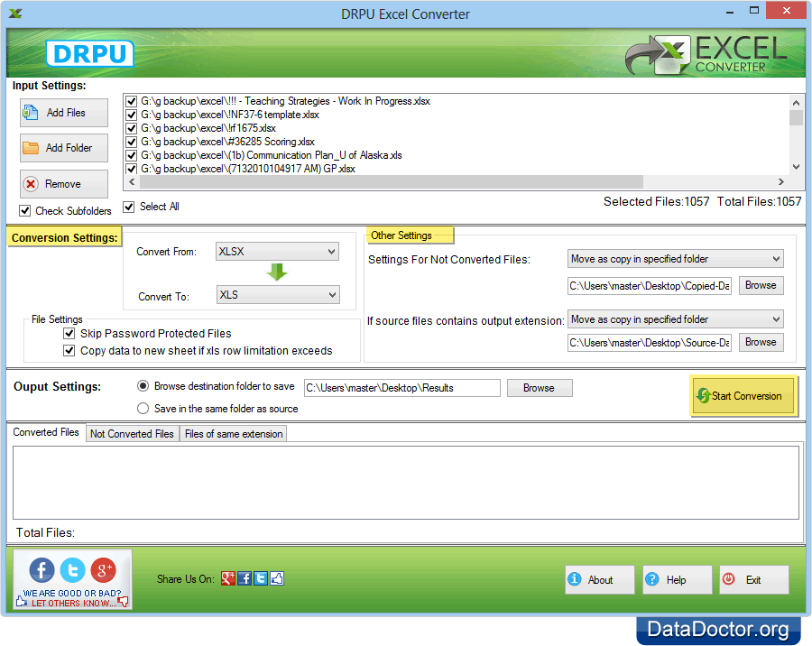Switch to Converted Files tab
The width and height of the screenshot is (812, 646).
pos(46,432)
